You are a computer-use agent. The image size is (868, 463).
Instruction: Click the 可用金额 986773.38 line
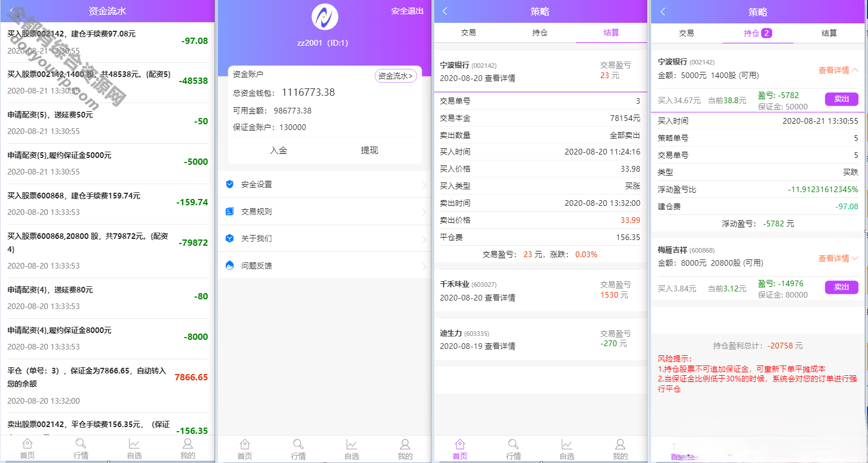[272, 111]
